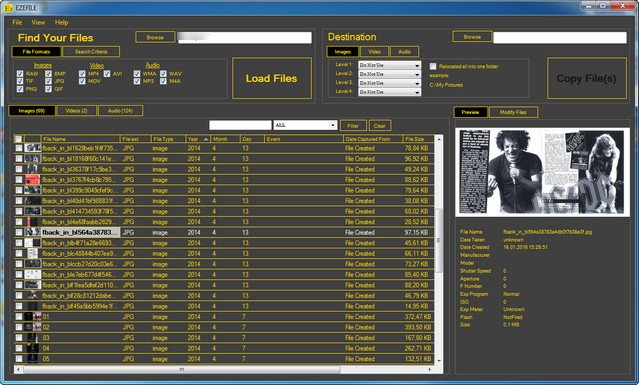Sort by the Date Captured From column header
The height and width of the screenshot is (385, 639).
coord(372,139)
